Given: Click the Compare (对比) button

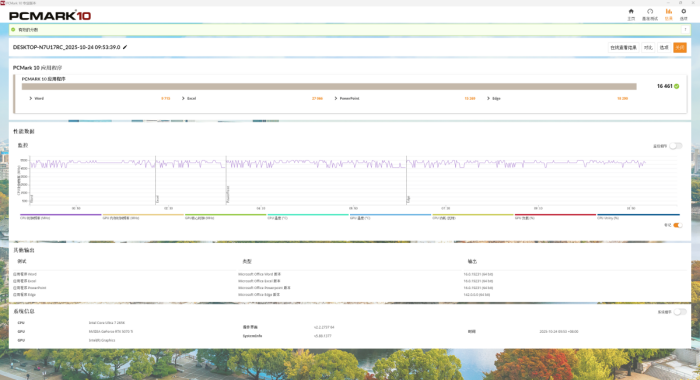Looking at the screenshot, I should click(648, 47).
